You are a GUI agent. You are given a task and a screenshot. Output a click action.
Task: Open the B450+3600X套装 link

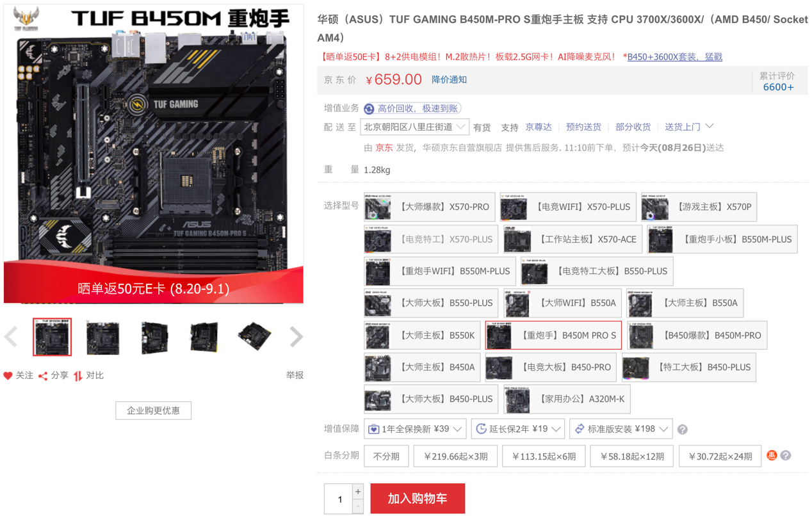coord(675,57)
